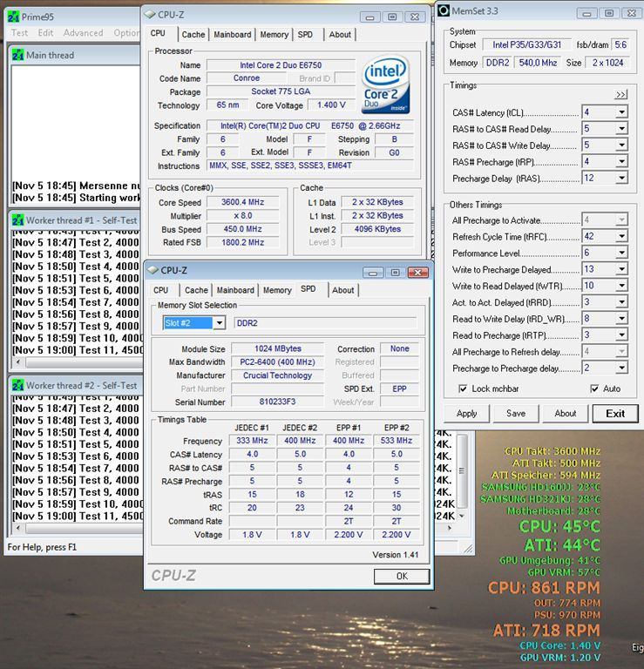
Task: Open the Test menu in Prime95
Action: (19, 33)
